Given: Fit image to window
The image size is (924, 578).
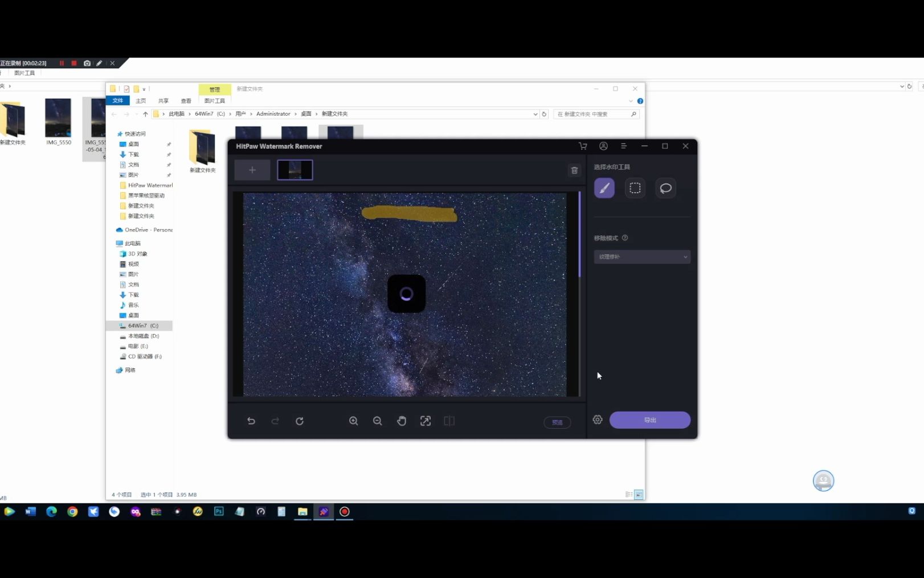Looking at the screenshot, I should (426, 421).
